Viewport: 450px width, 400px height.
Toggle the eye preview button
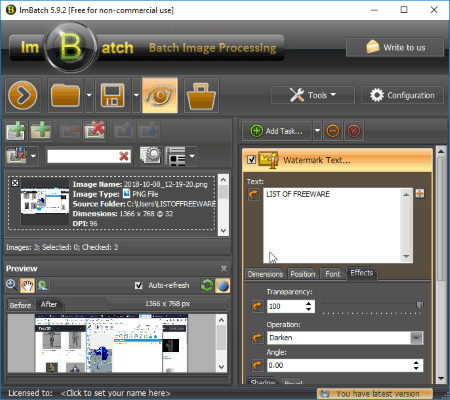point(160,96)
